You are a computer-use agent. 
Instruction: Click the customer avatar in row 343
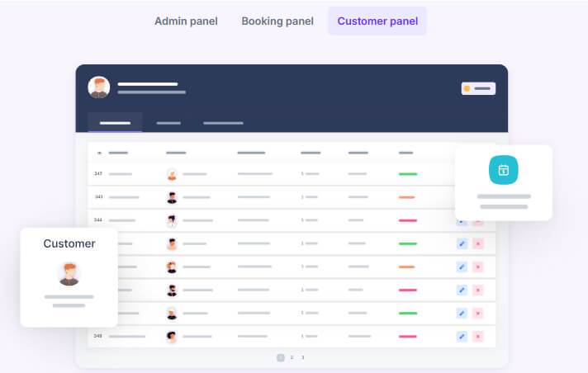click(172, 197)
